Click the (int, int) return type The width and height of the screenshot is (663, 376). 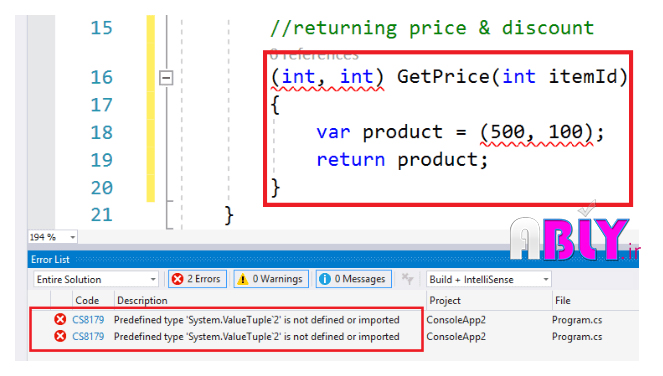327,77
